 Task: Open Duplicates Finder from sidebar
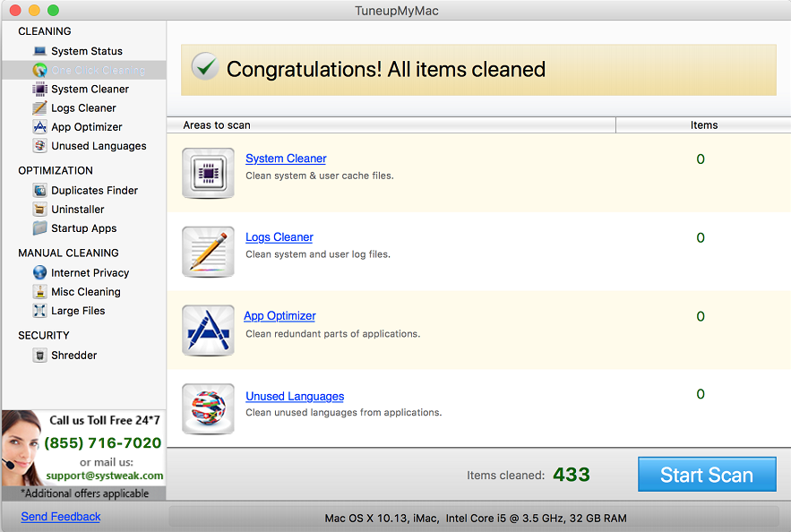click(94, 190)
